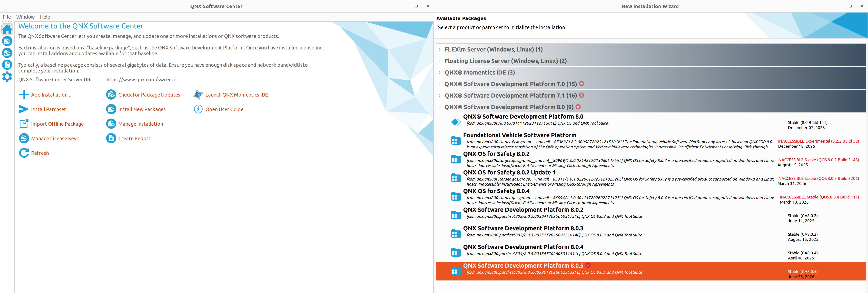Click the Import Offline Package icon
Screen dimensions: 868x293
click(x=24, y=124)
